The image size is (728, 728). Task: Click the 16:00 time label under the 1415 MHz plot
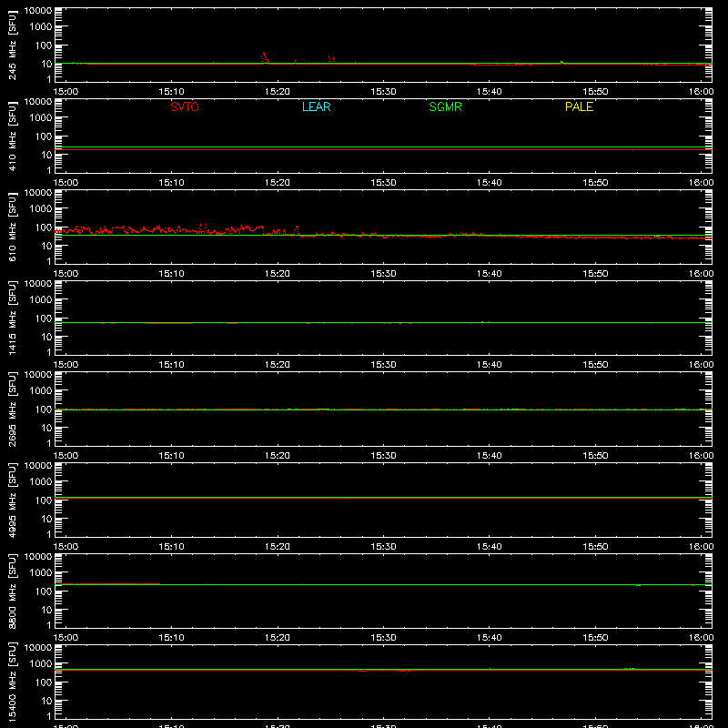(701, 365)
